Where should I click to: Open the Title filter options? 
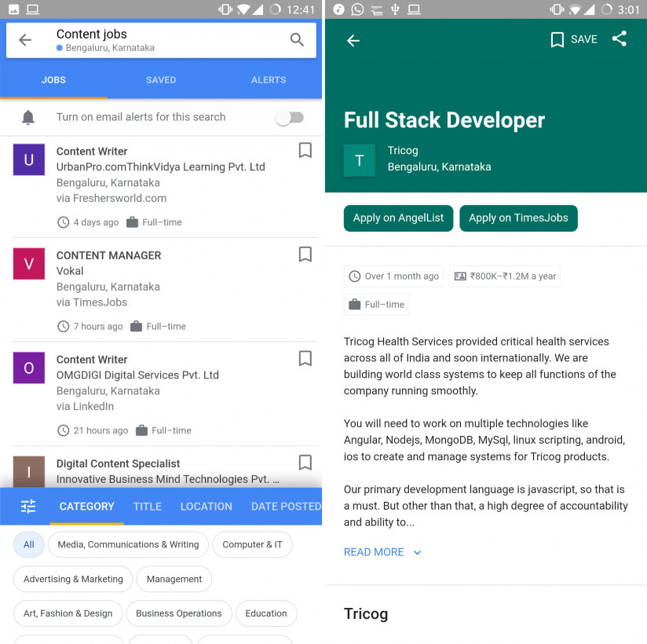tap(148, 507)
